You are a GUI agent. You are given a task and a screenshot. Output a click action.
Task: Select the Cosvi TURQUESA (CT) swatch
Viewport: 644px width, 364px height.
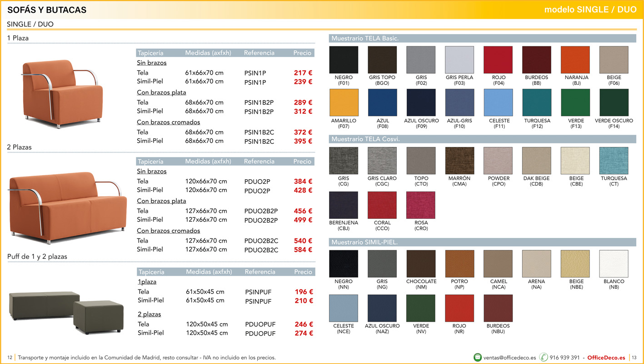pyautogui.click(x=614, y=161)
